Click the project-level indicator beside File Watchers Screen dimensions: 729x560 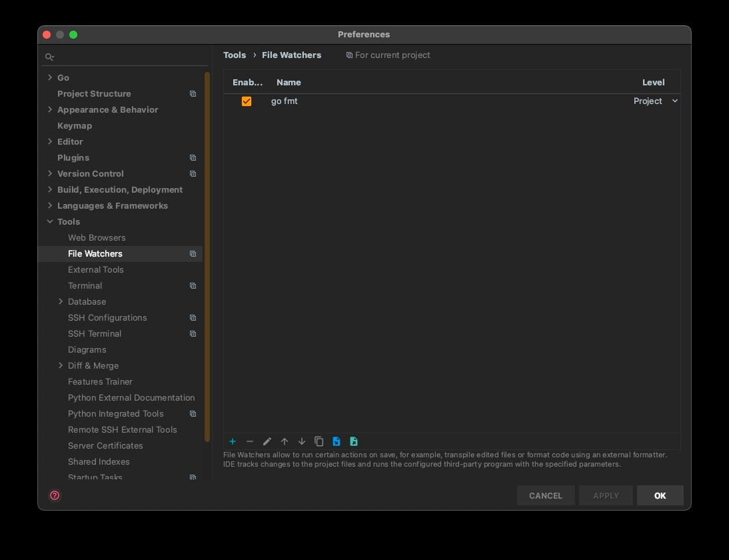pyautogui.click(x=193, y=254)
